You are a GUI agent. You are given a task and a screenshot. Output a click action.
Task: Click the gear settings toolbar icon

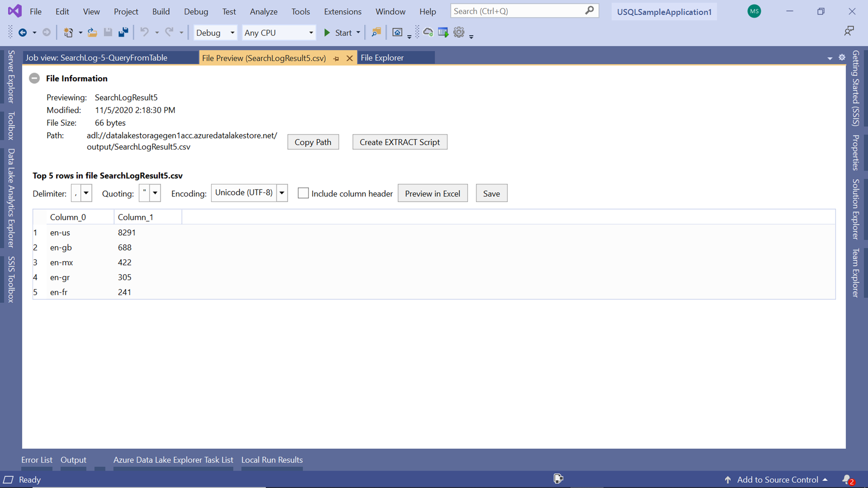click(459, 33)
